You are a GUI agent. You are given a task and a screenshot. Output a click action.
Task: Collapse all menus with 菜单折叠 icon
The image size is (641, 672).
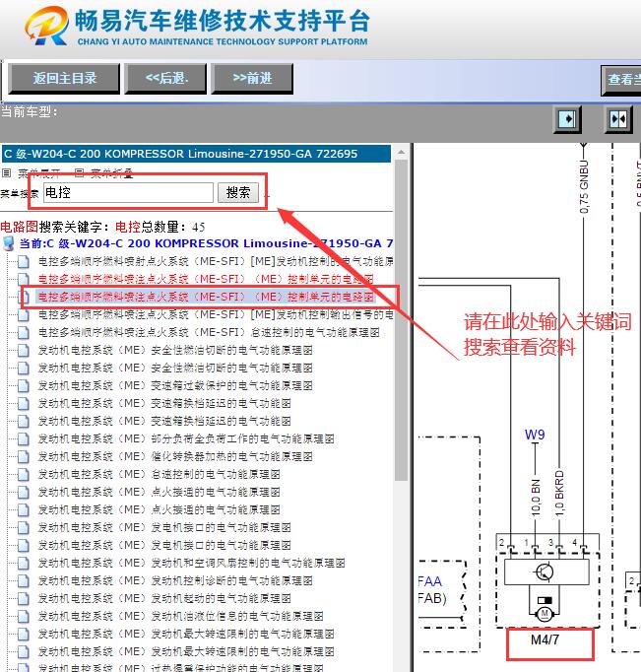pyautogui.click(x=79, y=172)
